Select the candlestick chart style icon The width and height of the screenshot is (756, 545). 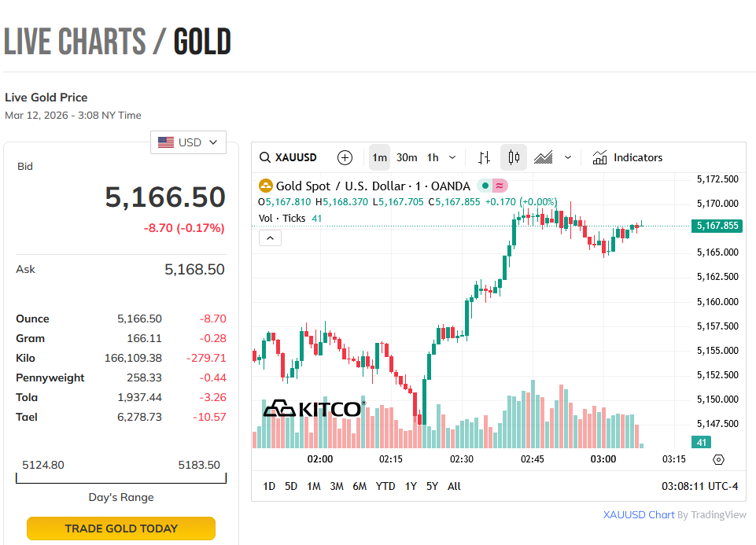click(x=514, y=157)
